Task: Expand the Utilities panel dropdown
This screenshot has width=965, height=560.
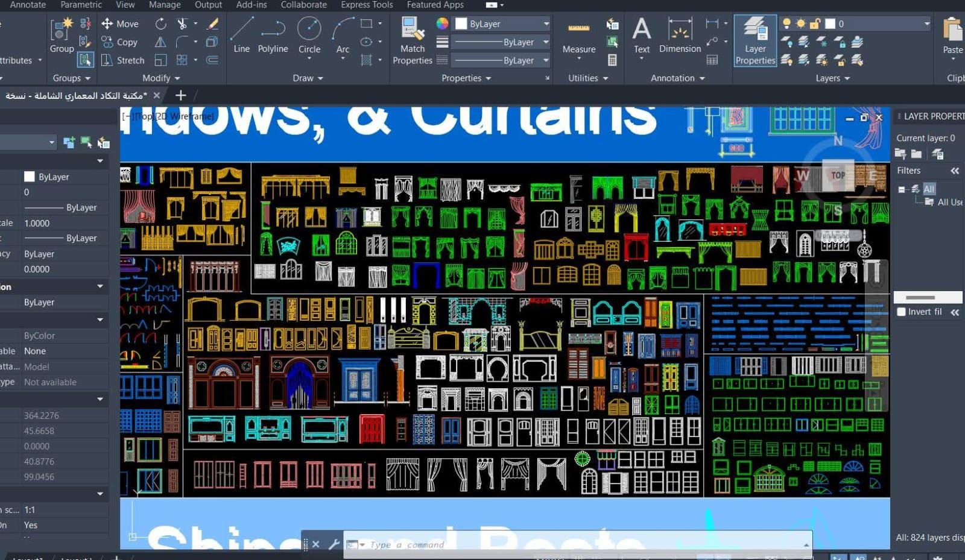Action: pos(588,78)
